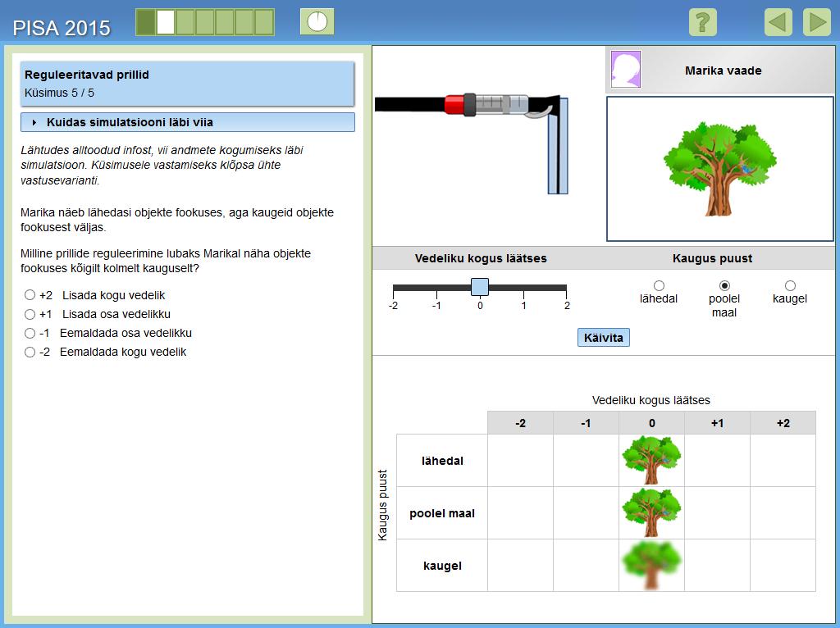Image resolution: width=840 pixels, height=628 pixels.
Task: Click Marika's purple profile silhouette icon
Action: [626, 69]
